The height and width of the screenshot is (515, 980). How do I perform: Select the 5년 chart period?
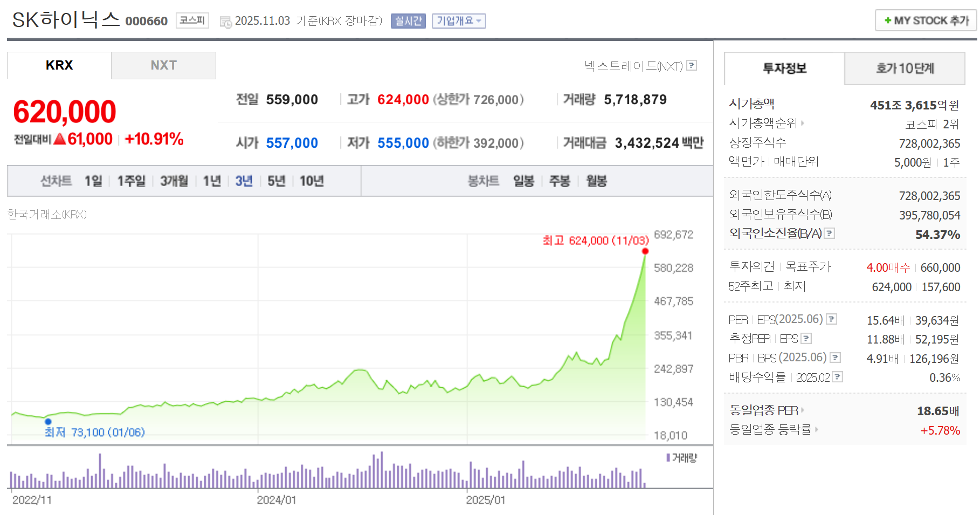[276, 181]
